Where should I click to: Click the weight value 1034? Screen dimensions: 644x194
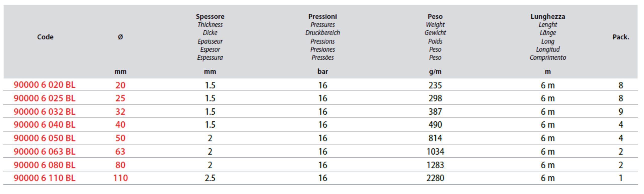[x=435, y=152]
